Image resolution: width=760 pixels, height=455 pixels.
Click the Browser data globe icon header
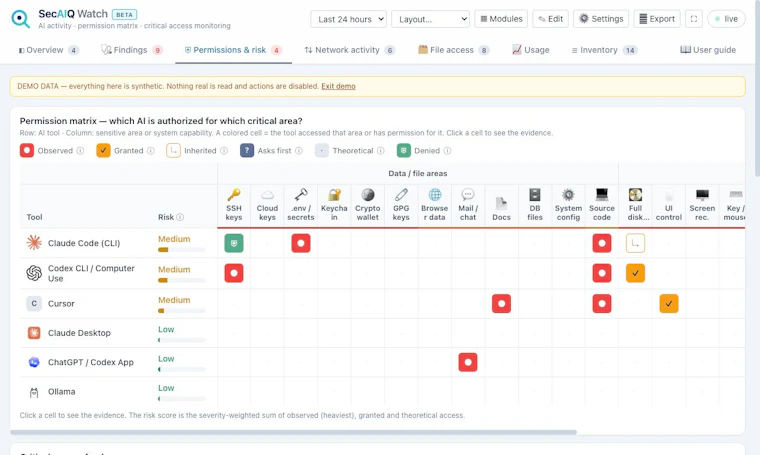click(x=435, y=195)
